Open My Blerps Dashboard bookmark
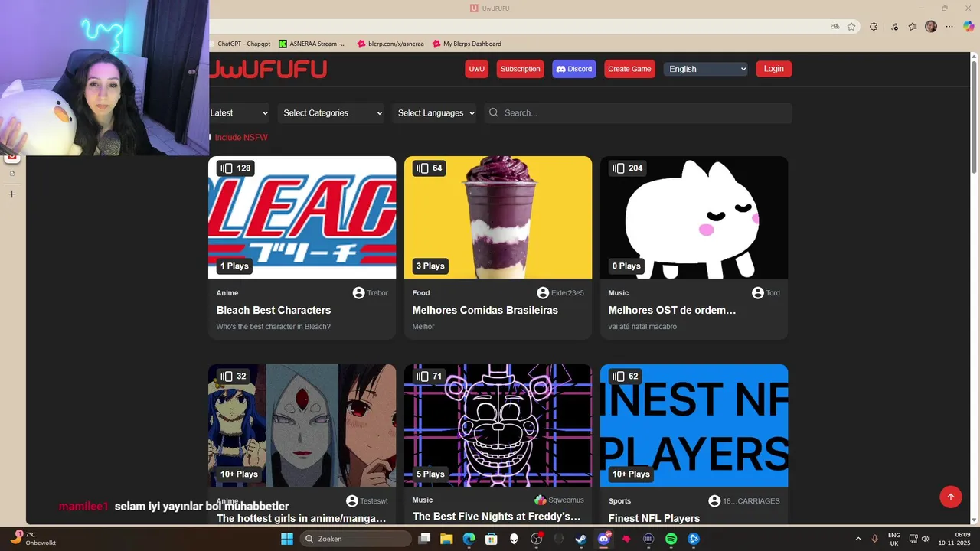Image resolution: width=980 pixels, height=551 pixels. pyautogui.click(x=467, y=44)
